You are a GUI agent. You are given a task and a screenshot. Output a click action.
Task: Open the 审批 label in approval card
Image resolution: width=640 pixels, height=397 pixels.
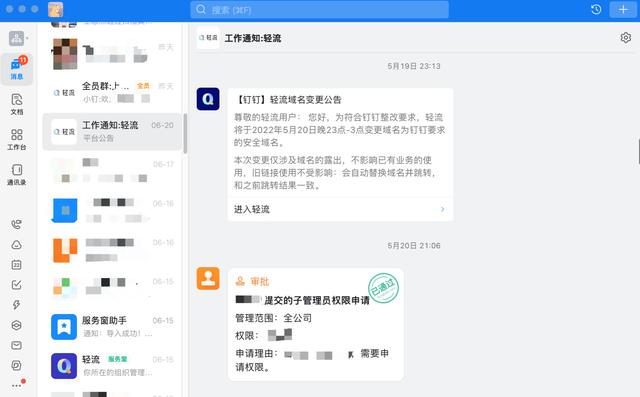click(252, 282)
